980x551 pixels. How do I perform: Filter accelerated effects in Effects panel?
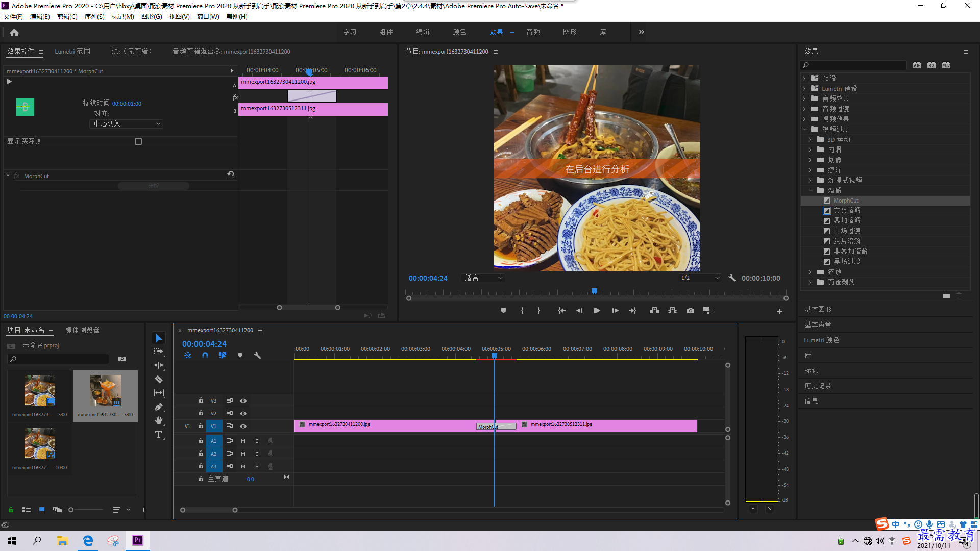[917, 65]
